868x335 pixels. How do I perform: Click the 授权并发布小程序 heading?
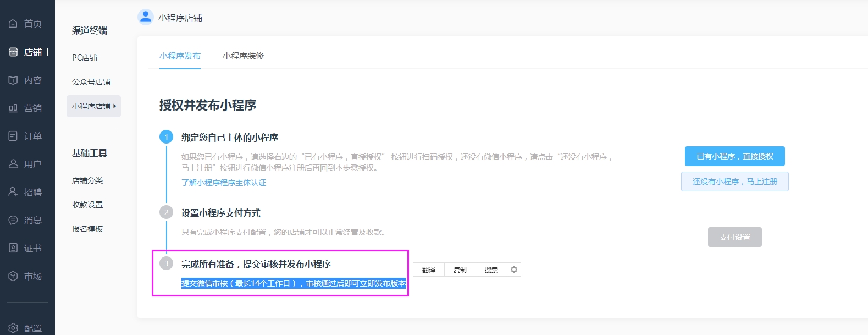[x=208, y=105]
